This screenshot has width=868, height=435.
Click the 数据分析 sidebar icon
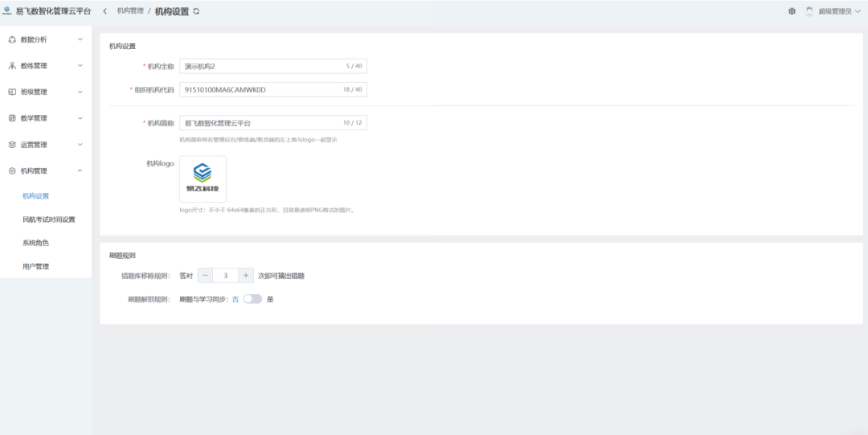point(12,39)
